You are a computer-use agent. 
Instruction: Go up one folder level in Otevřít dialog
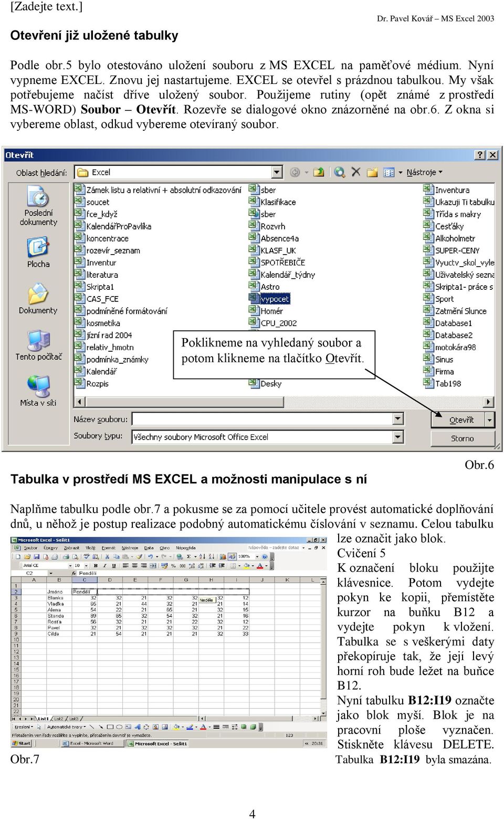319,172
